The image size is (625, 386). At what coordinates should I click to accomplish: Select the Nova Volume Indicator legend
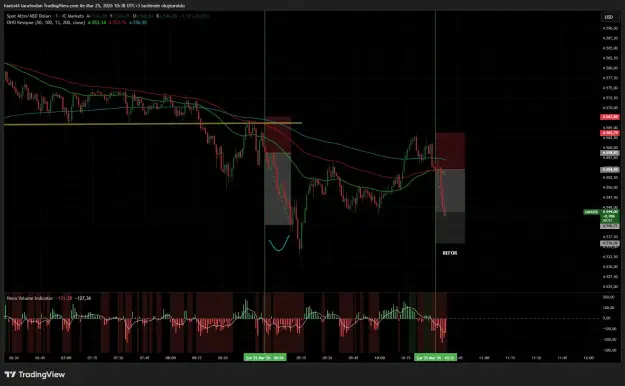pos(30,298)
